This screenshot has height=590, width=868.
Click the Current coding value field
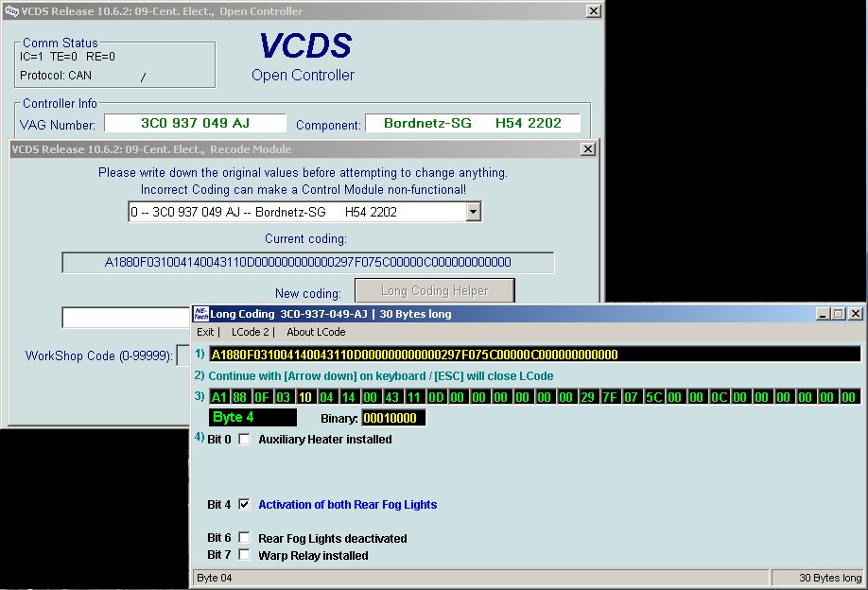308,262
